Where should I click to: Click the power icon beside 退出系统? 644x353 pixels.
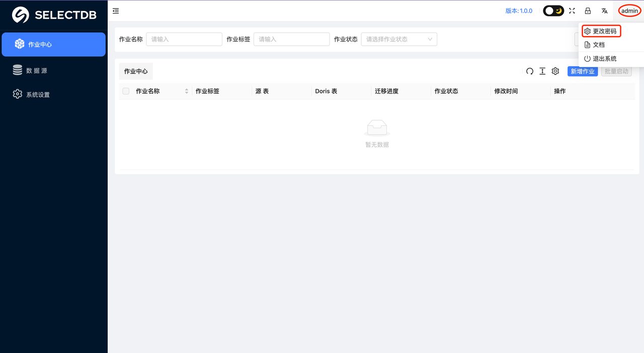point(587,59)
